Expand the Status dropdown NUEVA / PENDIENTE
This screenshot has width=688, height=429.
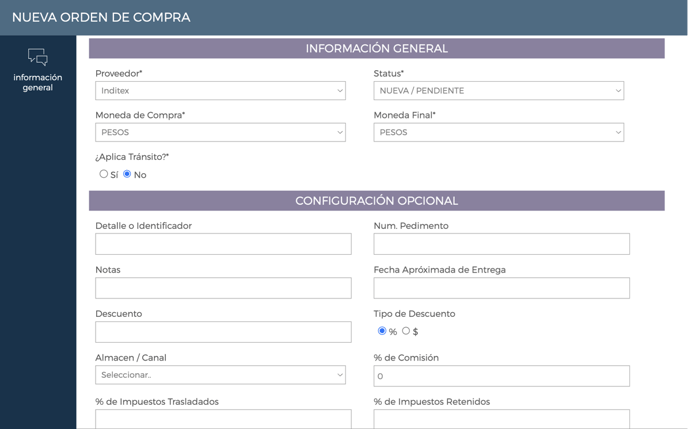click(498, 91)
